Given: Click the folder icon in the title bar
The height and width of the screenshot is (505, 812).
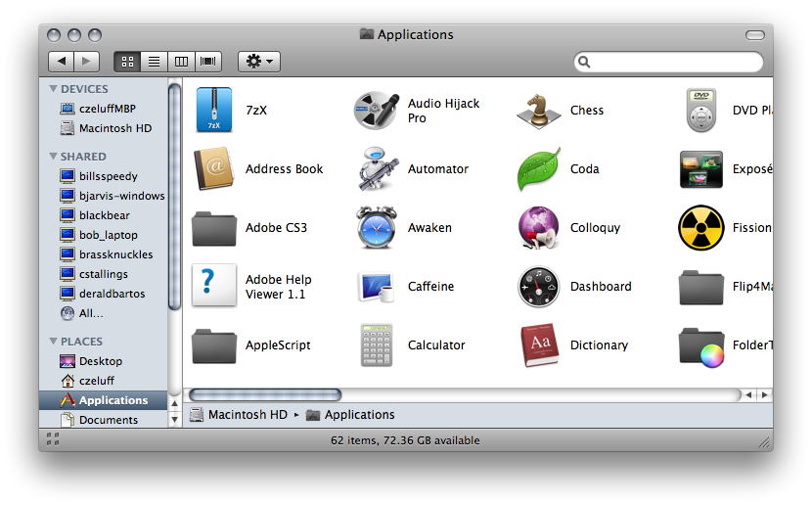Looking at the screenshot, I should 367,34.
